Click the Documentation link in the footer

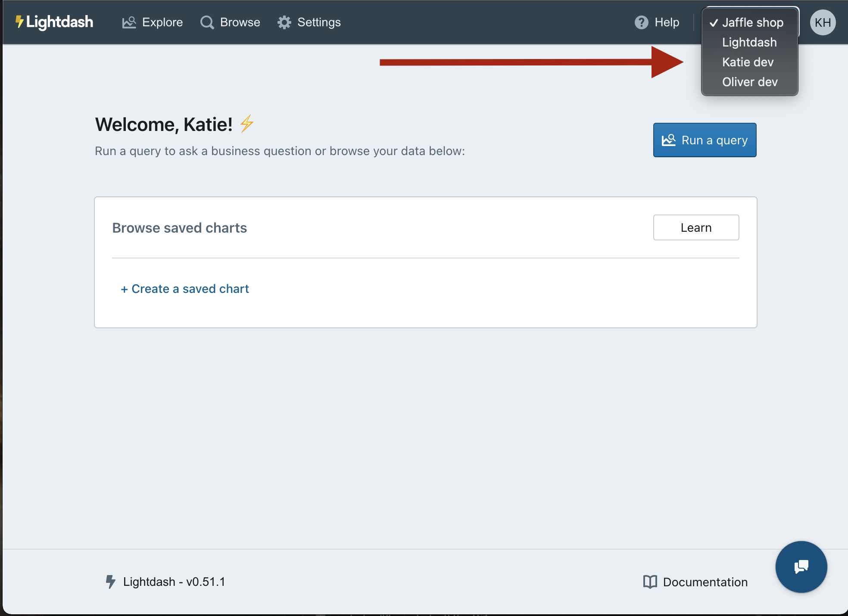pos(705,582)
